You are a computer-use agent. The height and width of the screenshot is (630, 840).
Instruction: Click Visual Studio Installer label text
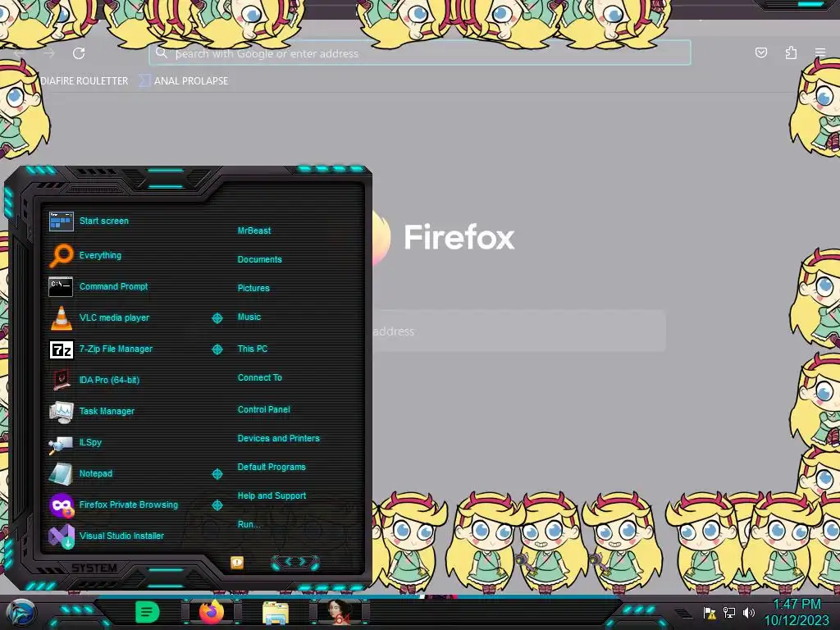point(121,536)
